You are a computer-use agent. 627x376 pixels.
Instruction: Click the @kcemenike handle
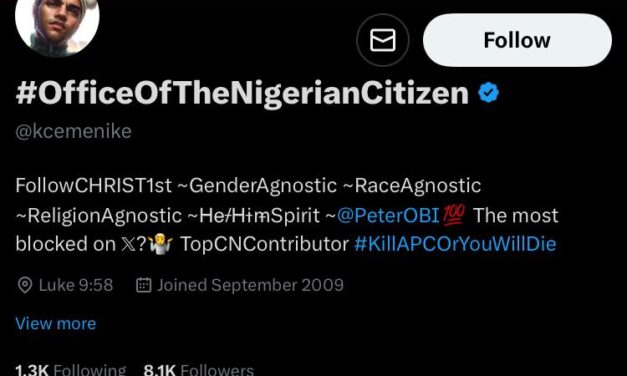point(74,131)
